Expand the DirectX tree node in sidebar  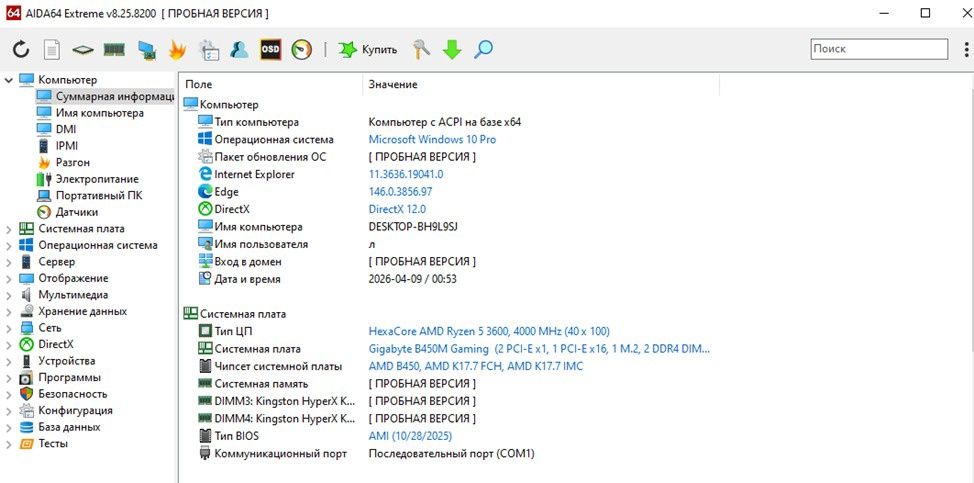click(x=8, y=345)
